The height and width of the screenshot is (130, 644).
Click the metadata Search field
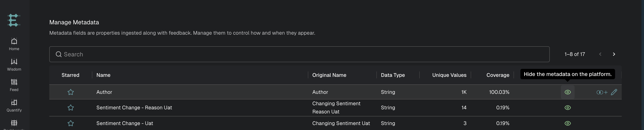click(299, 54)
